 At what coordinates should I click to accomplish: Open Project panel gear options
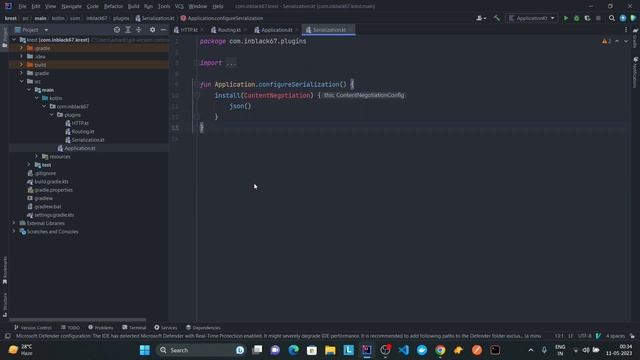click(x=152, y=30)
